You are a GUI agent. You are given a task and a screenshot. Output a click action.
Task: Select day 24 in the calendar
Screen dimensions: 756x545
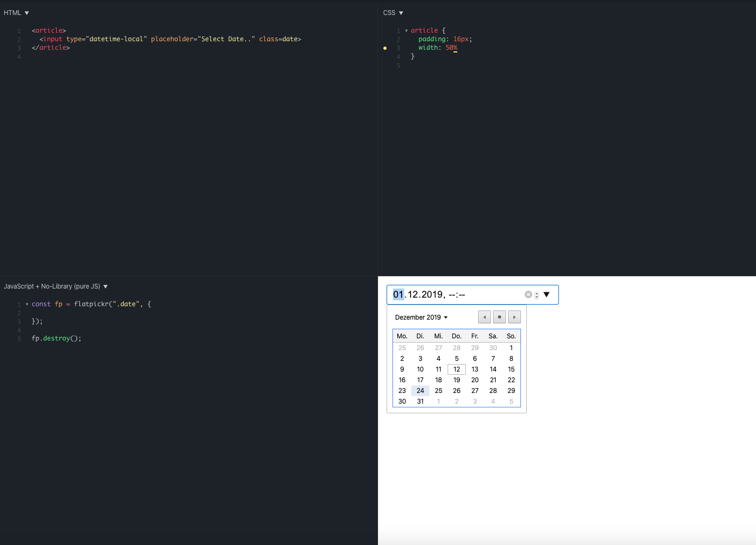[420, 390]
